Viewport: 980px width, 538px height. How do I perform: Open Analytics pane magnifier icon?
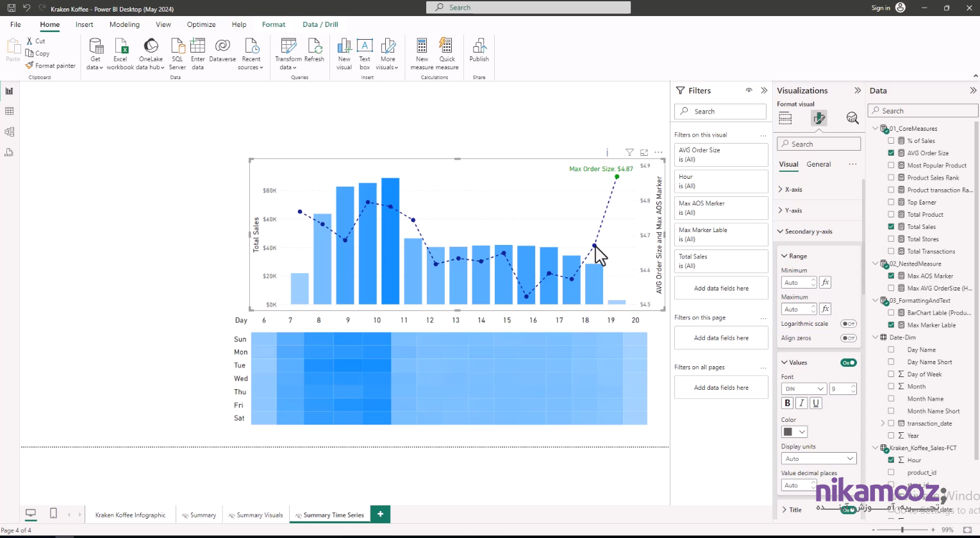point(852,118)
